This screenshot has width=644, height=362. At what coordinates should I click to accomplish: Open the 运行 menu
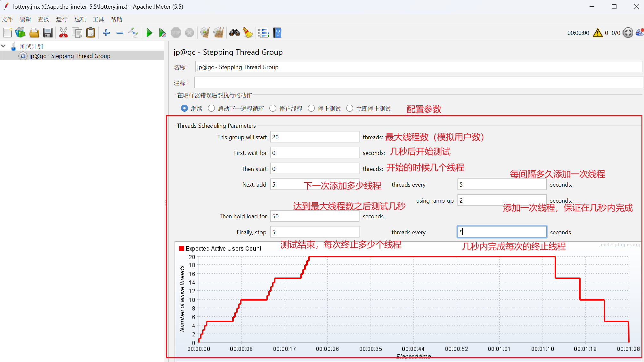(62, 20)
